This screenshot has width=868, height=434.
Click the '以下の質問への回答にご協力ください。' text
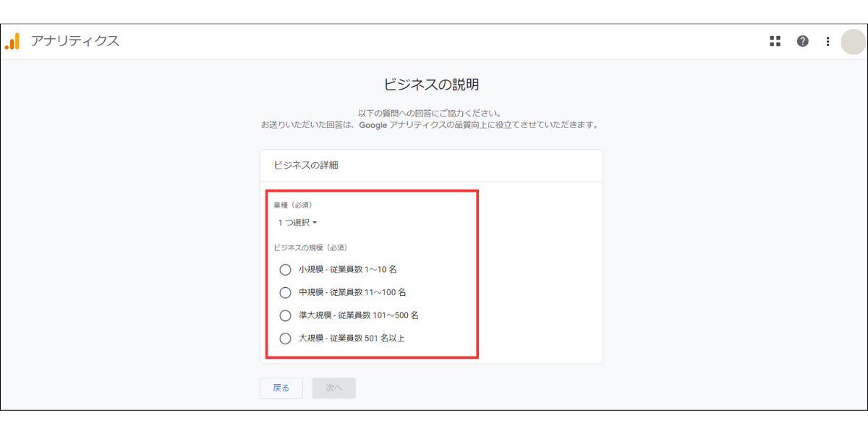[430, 113]
